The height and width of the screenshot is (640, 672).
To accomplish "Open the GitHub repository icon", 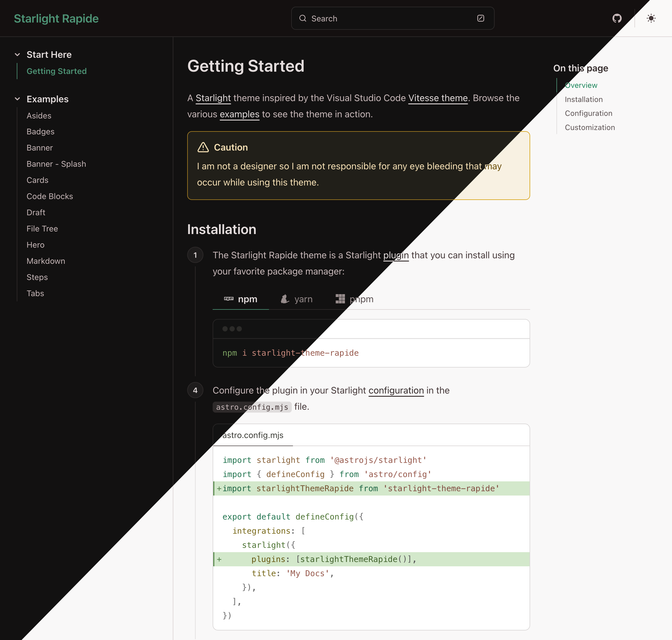I will coord(618,18).
